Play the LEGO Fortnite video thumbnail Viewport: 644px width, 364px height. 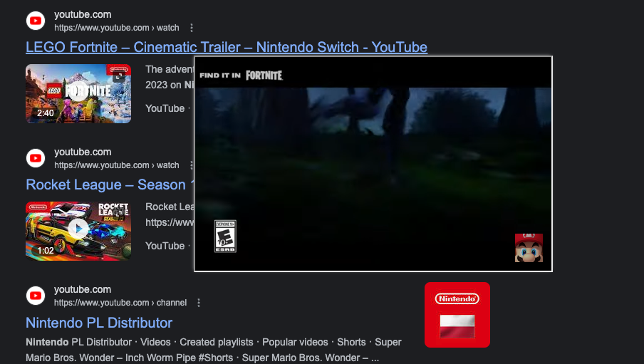[78, 91]
